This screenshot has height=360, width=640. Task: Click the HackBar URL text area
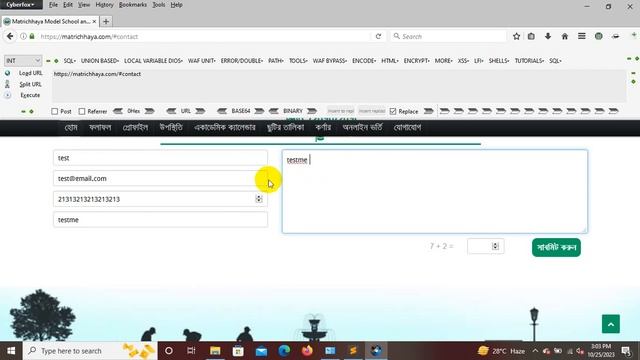coord(339,86)
